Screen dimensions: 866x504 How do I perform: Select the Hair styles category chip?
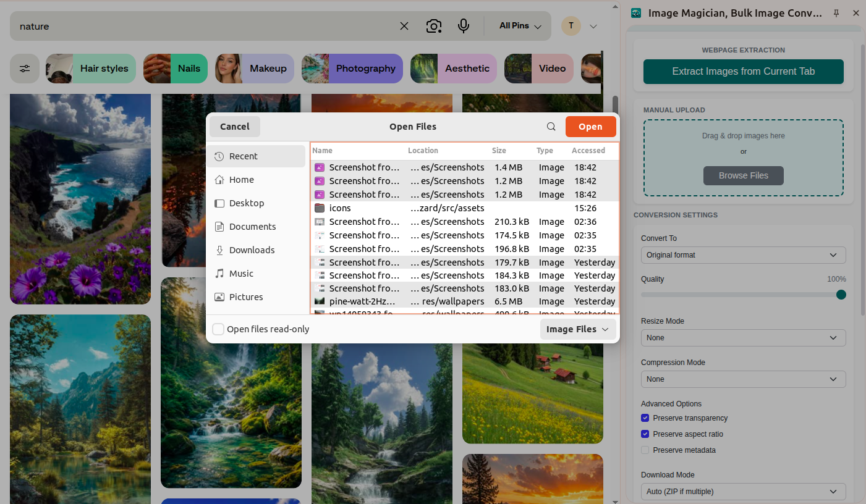point(91,69)
